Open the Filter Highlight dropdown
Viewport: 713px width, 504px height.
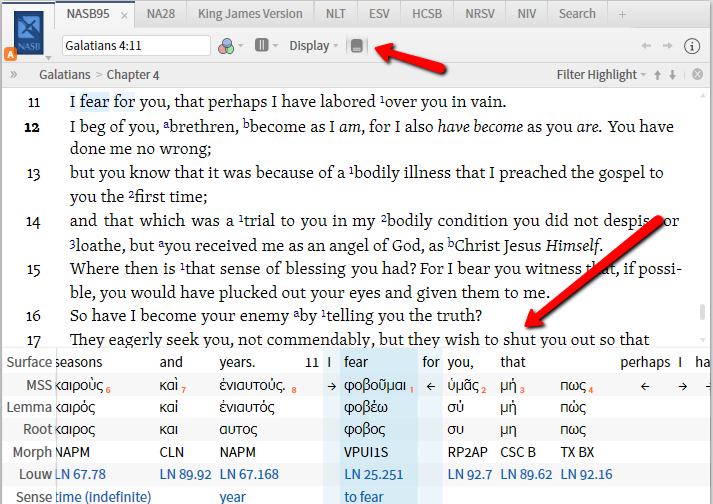pos(601,75)
